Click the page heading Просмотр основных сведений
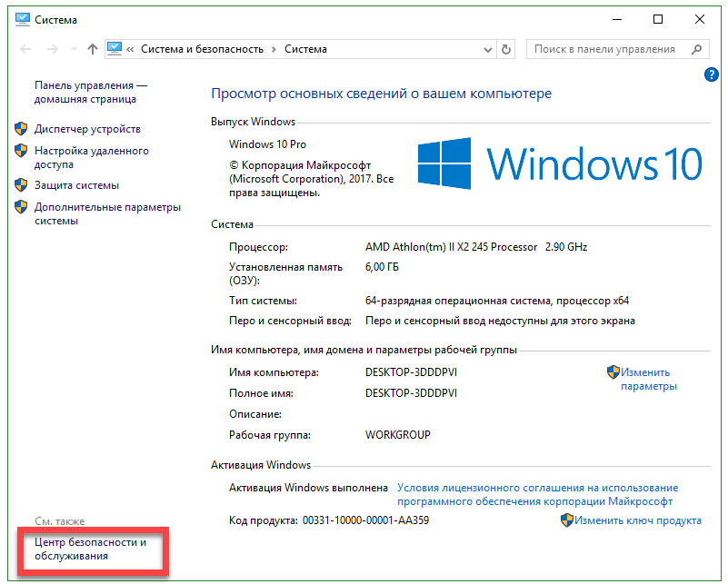 [x=381, y=94]
